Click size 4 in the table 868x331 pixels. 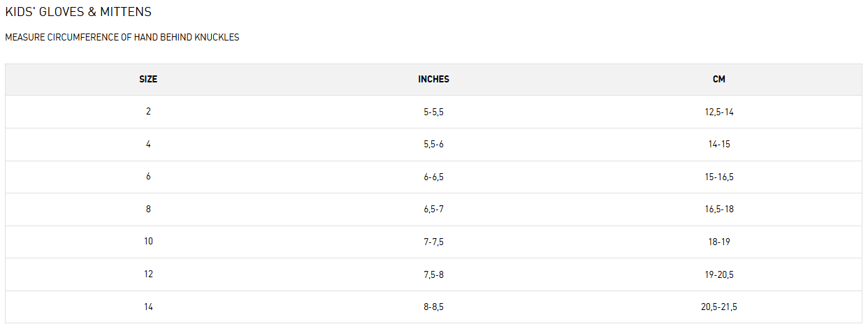[x=148, y=145]
